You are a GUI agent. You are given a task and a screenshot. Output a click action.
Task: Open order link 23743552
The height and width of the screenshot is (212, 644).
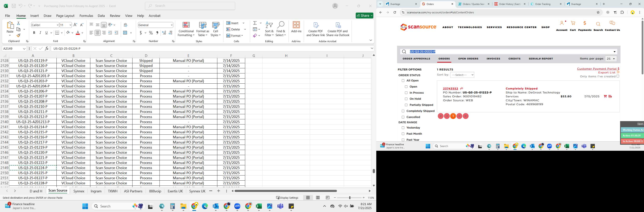pos(450,89)
